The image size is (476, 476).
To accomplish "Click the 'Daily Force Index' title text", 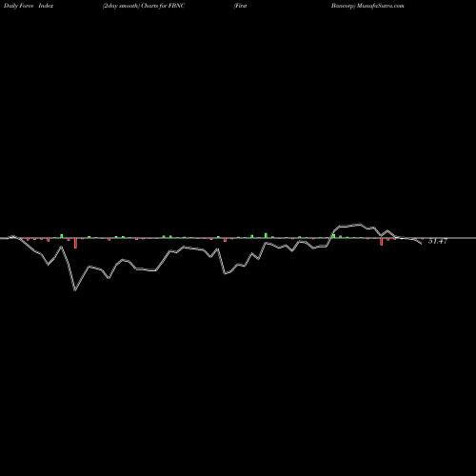I will [x=29, y=6].
